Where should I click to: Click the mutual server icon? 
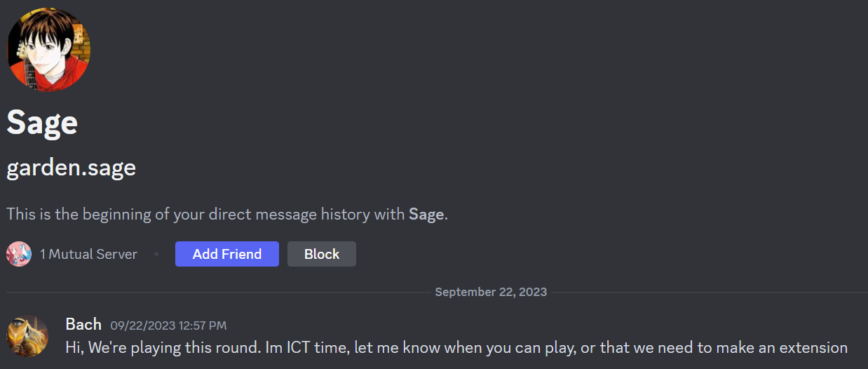(19, 254)
